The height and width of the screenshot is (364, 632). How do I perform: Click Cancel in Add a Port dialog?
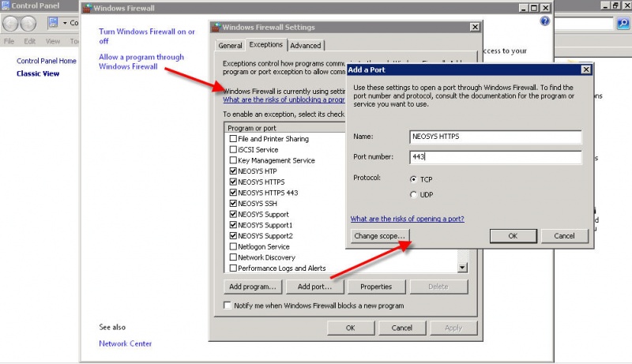[564, 236]
